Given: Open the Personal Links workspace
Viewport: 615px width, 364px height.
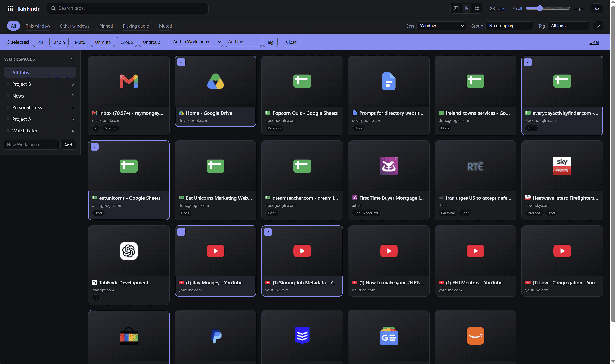Looking at the screenshot, I should (40, 107).
